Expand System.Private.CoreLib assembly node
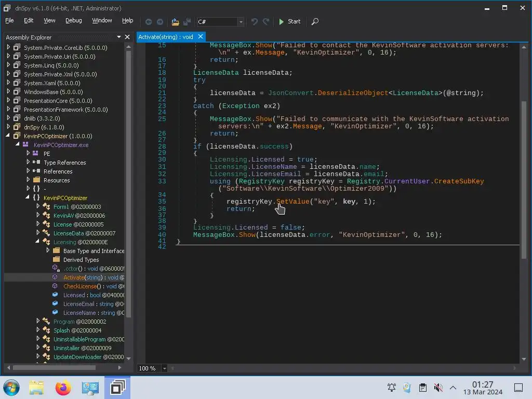Viewport: 532px width, 399px height. (8, 47)
